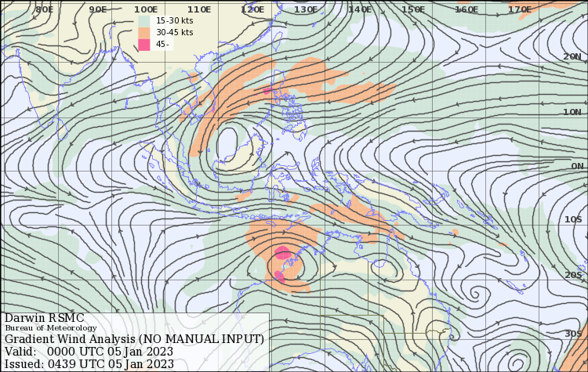This screenshot has height=372, width=588.
Task: Click the Issued 0439 UTC time line
Action: click(89, 364)
